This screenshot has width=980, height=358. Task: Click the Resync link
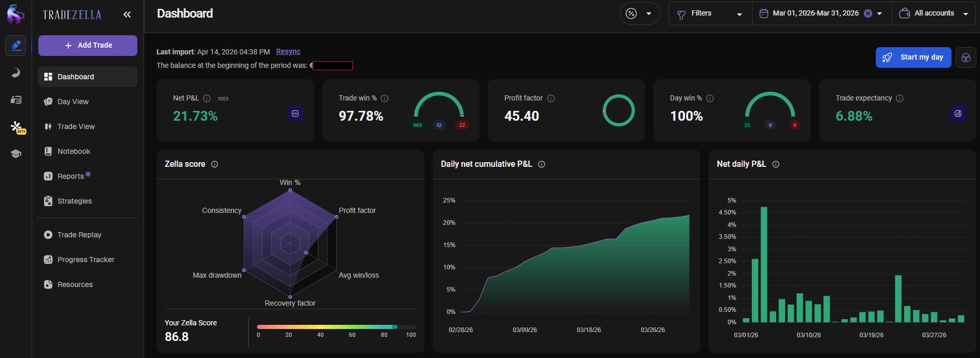point(288,52)
